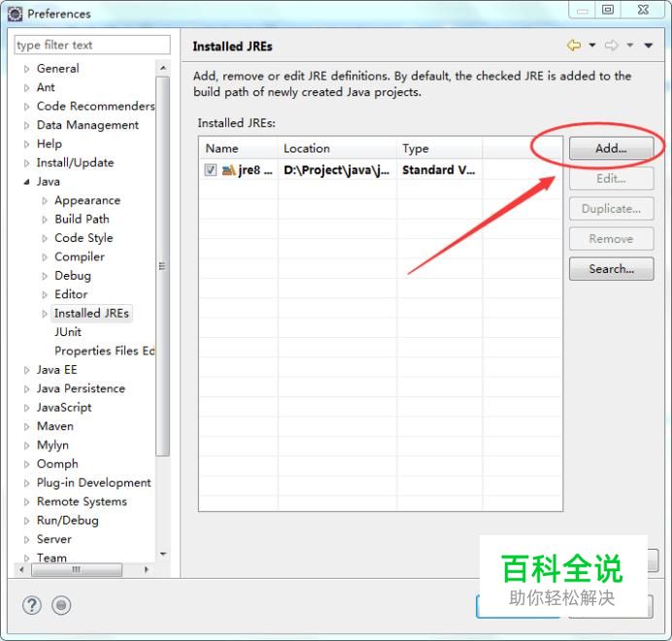Select Code Style under Java

point(84,238)
